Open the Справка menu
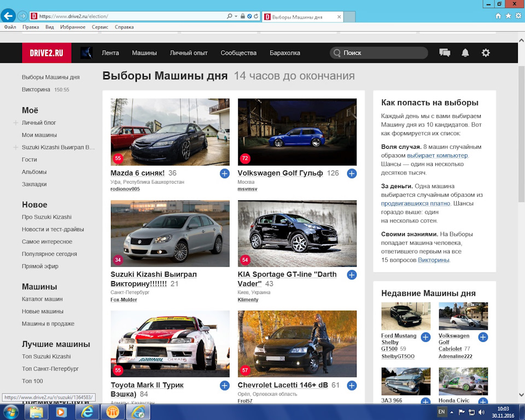 tap(124, 27)
